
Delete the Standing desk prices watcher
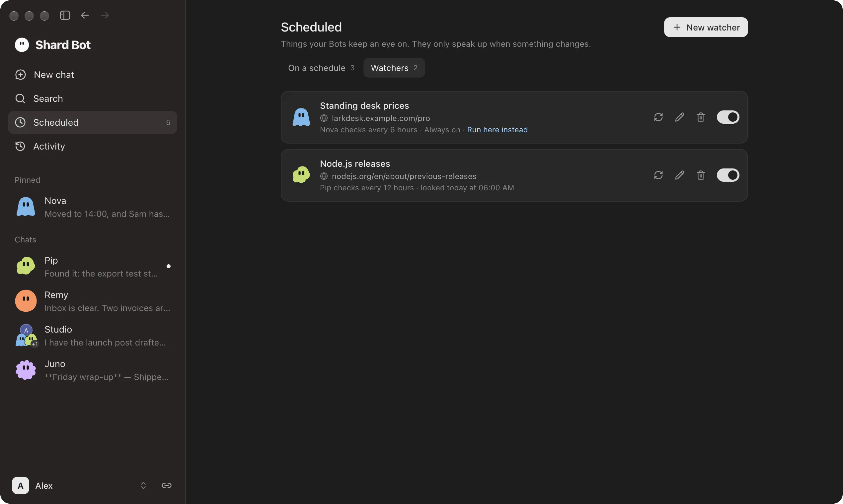[x=701, y=117]
